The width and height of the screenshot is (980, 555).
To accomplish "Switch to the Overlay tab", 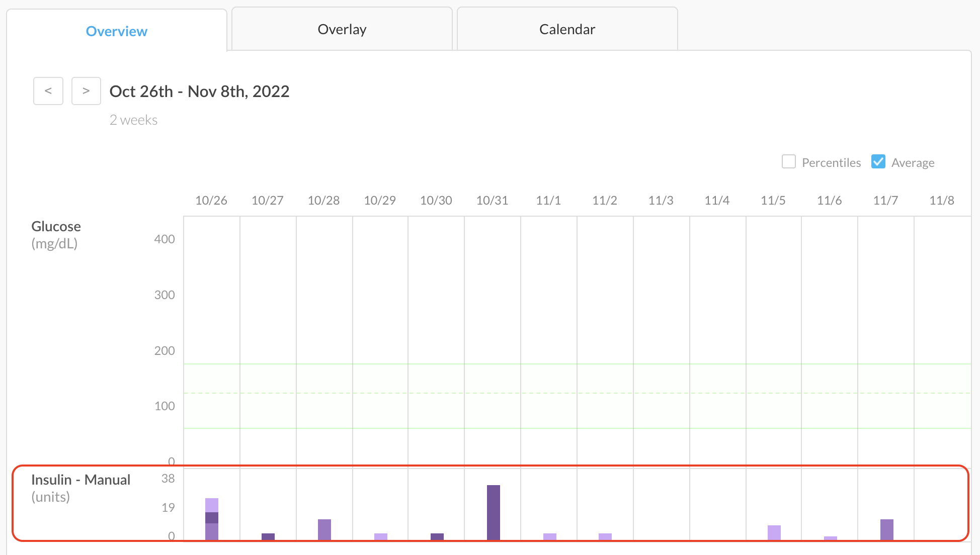I will click(341, 29).
